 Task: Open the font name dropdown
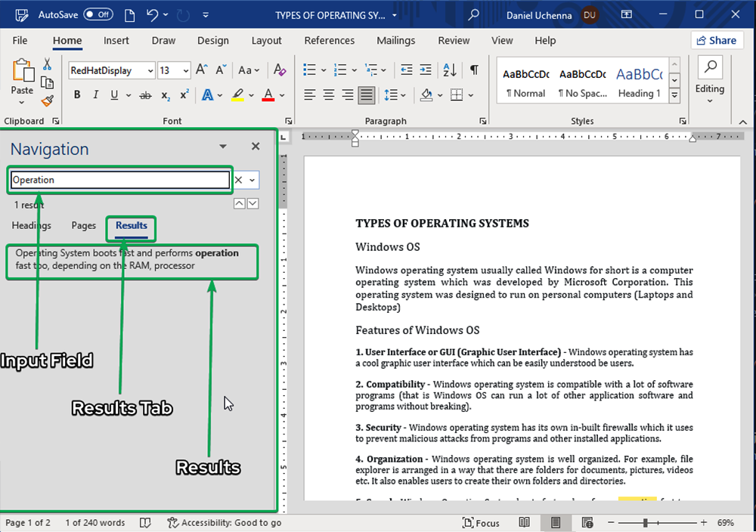(150, 70)
